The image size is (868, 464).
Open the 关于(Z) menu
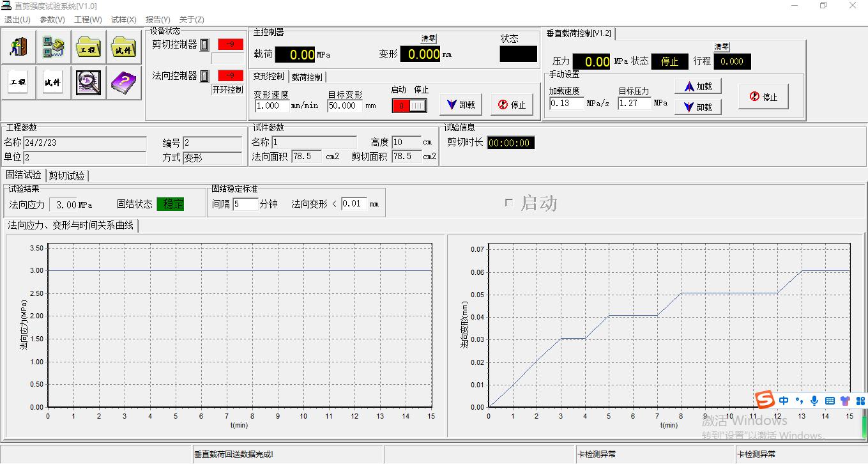point(192,20)
